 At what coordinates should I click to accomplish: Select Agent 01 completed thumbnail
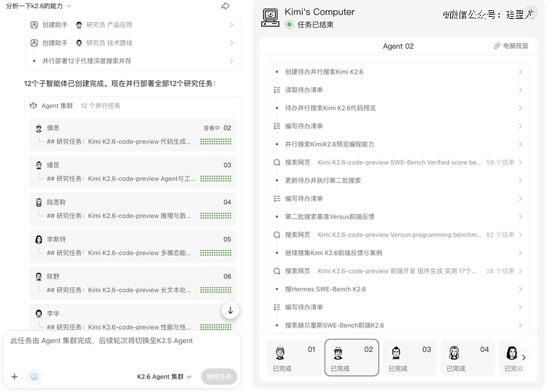point(293,358)
